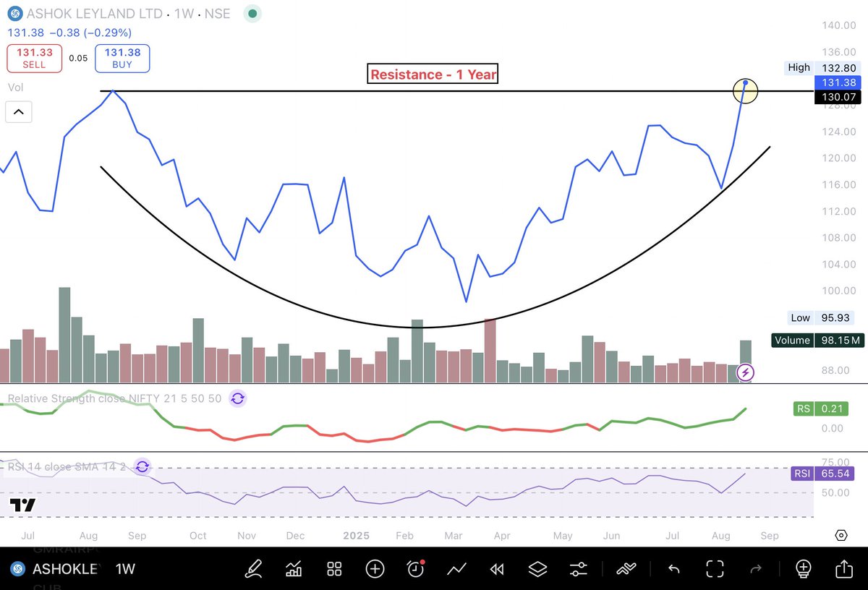Screen dimensions: 868x590
Task: Open chart type selector in bottom toolbar
Action: click(294, 568)
